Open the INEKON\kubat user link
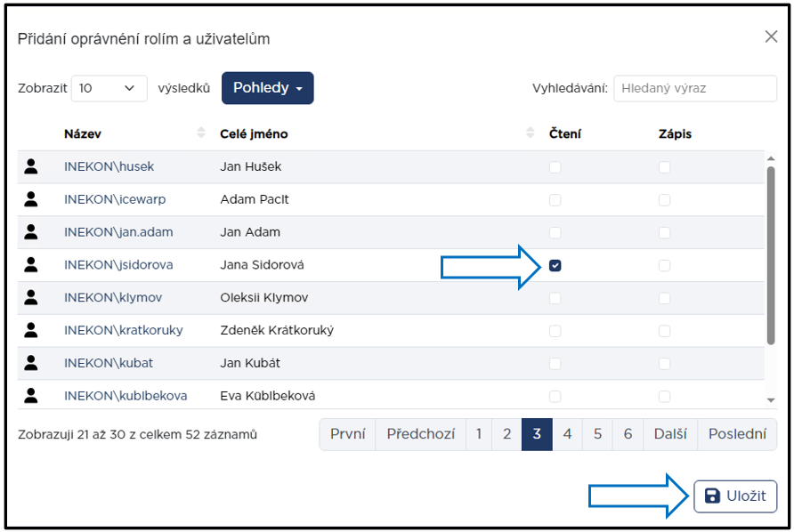Viewport: 794px width, 532px height. coord(109,363)
